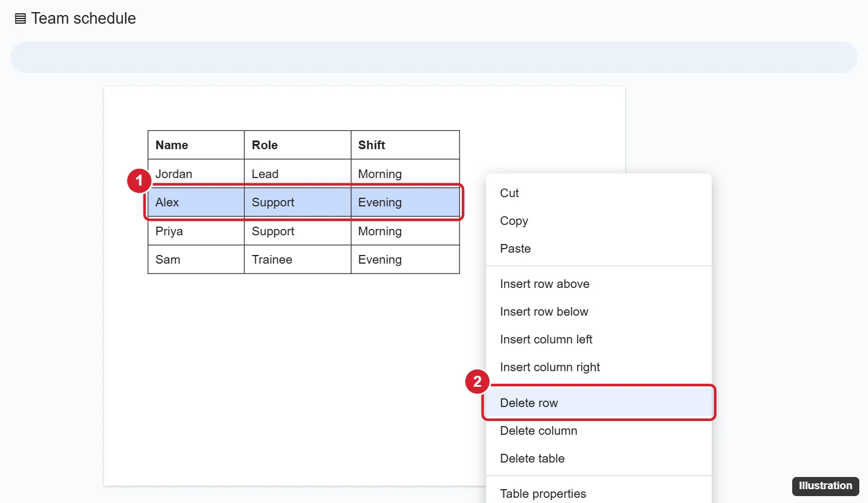Select Insert column left
Screen dimensions: 868x503
599,339
